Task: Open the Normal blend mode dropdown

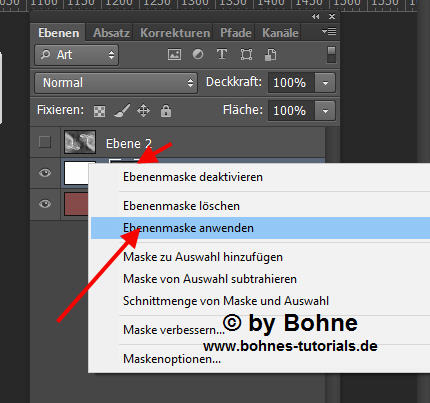Action: point(116,83)
